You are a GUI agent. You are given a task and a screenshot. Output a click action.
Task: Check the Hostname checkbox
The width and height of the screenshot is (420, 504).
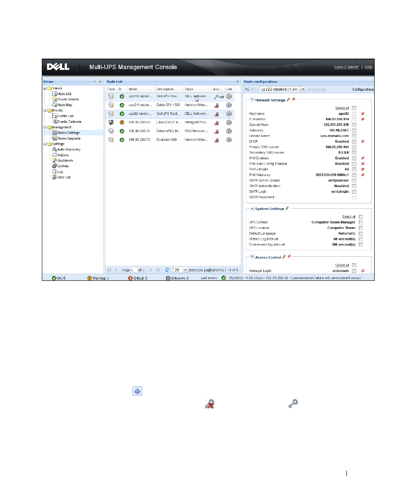(354, 114)
